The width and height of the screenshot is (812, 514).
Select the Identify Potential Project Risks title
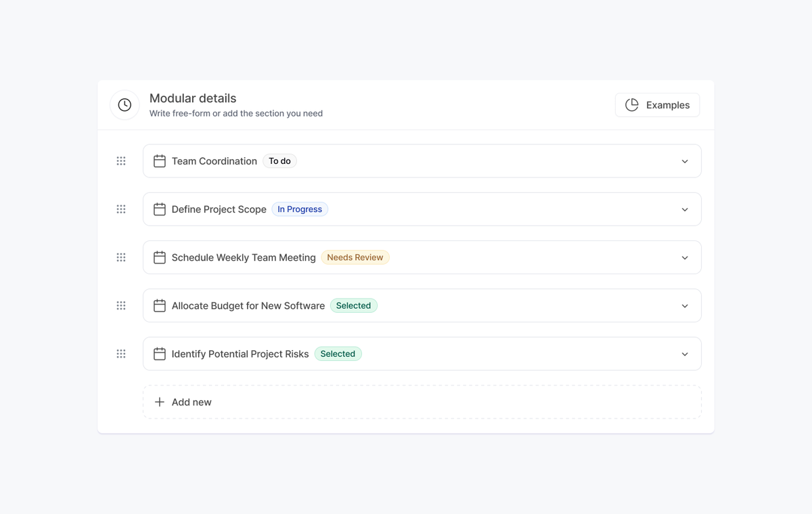pos(240,354)
